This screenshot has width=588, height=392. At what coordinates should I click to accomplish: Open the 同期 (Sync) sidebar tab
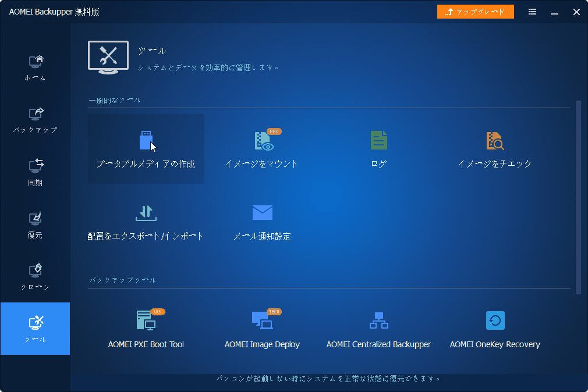[x=36, y=172]
